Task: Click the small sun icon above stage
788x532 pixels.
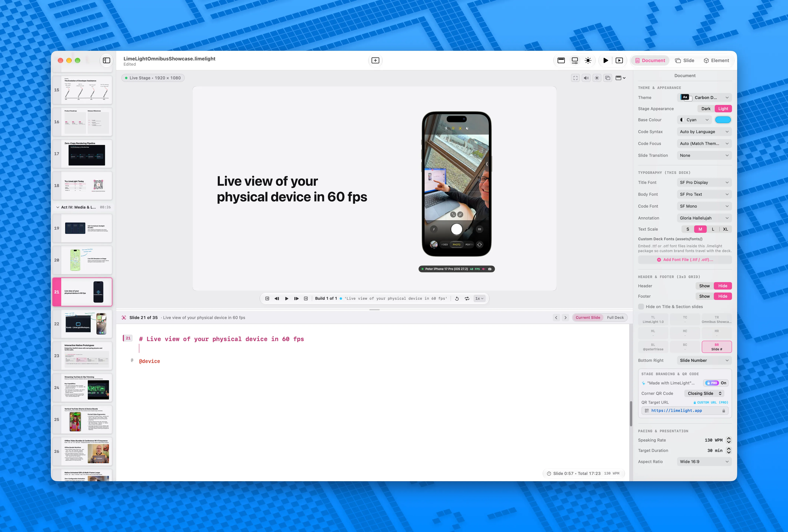Action: pyautogui.click(x=597, y=78)
